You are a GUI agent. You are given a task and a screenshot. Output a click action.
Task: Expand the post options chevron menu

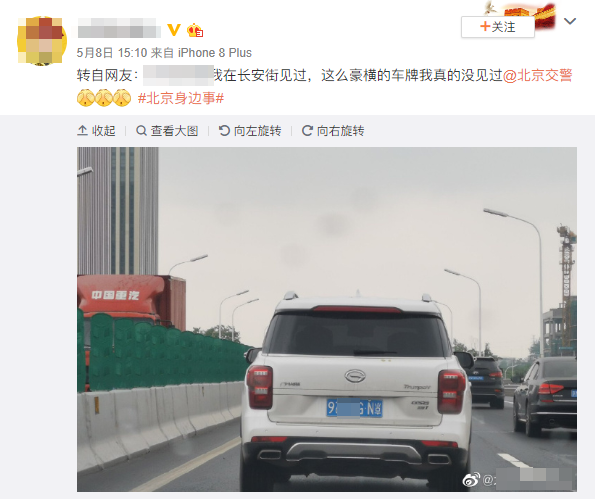tap(570, 21)
